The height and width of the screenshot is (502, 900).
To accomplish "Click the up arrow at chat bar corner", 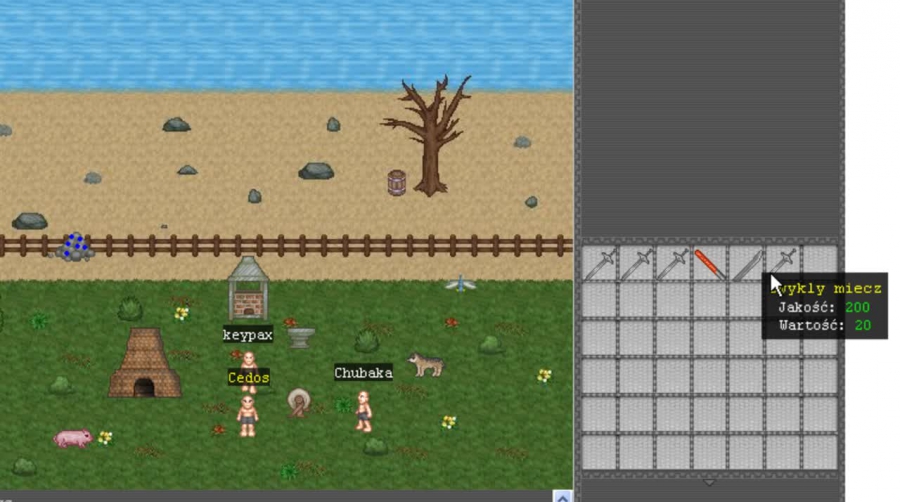I will pyautogui.click(x=562, y=496).
